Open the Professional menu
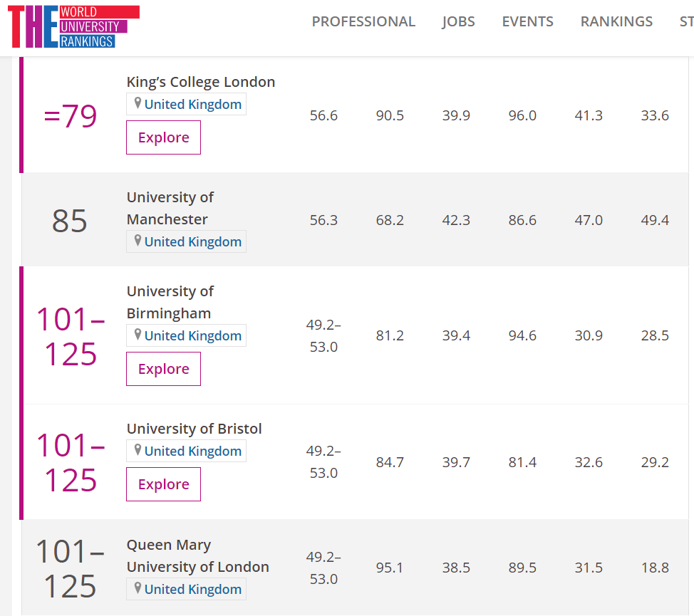Image resolution: width=694 pixels, height=616 pixels. [363, 21]
